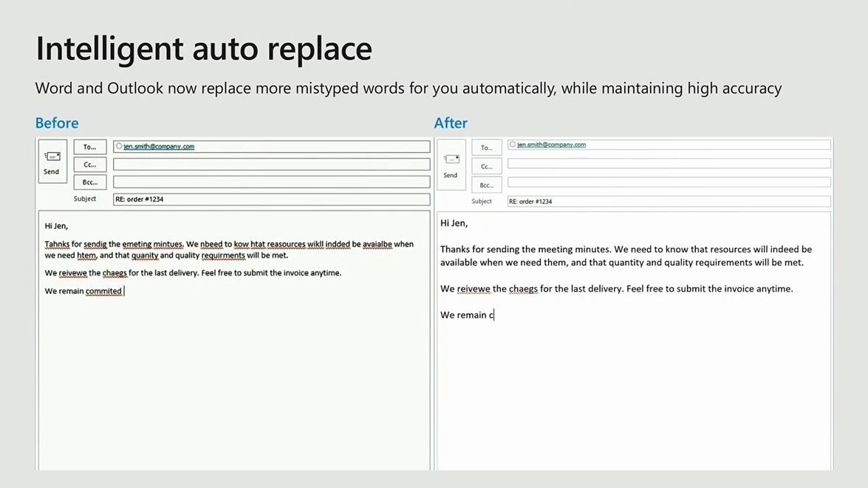
Task: Click underlined word 'reivewe' in After email body
Action: 473,289
